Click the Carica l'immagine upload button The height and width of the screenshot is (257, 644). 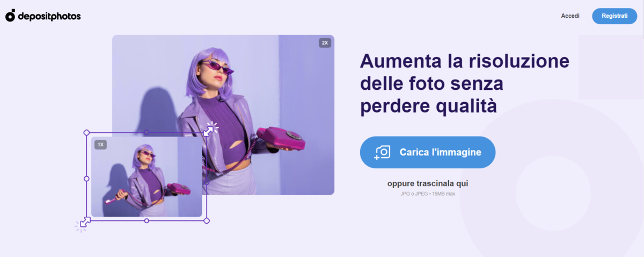pos(428,152)
